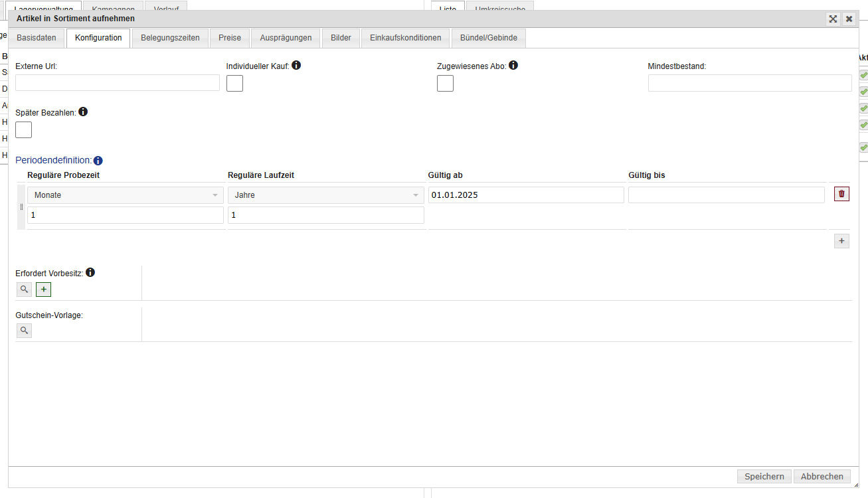Screen dimensions: 868x498
Task: Toggle the Zugewiesenes Abo checkbox
Action: tap(445, 84)
